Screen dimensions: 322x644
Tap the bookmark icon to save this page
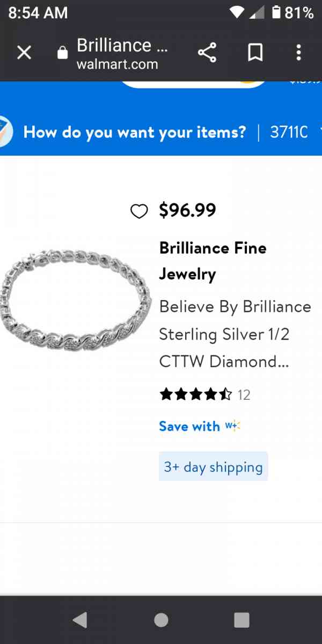[255, 52]
